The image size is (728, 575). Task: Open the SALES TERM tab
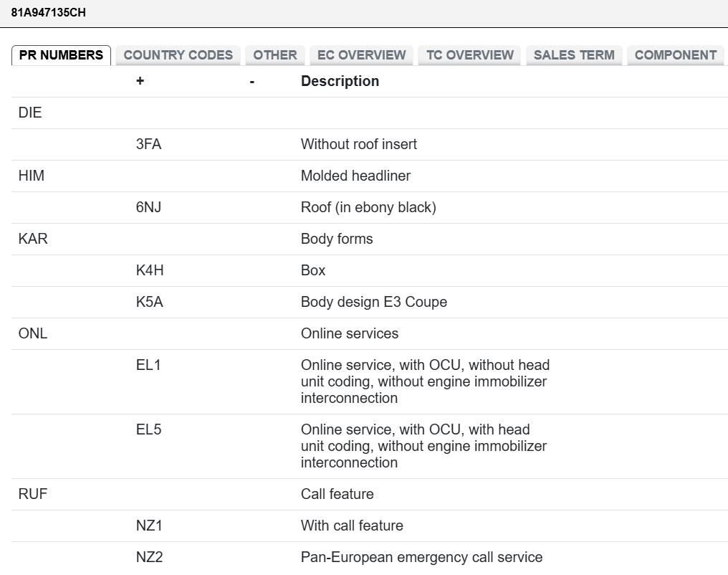click(x=574, y=55)
